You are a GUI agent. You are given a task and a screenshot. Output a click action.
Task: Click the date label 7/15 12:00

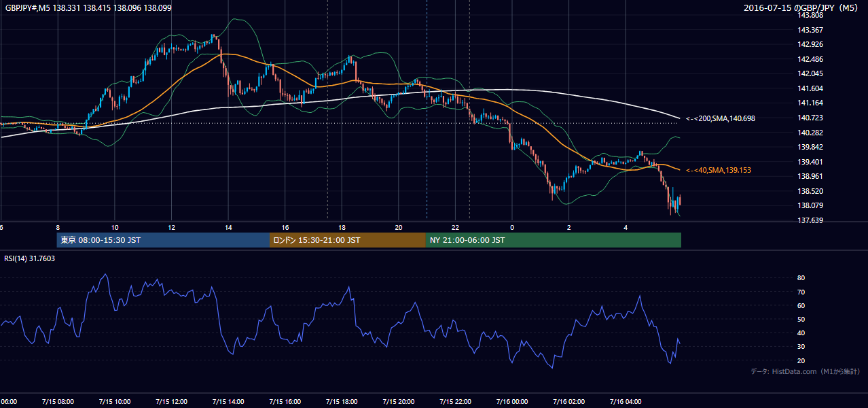171,401
